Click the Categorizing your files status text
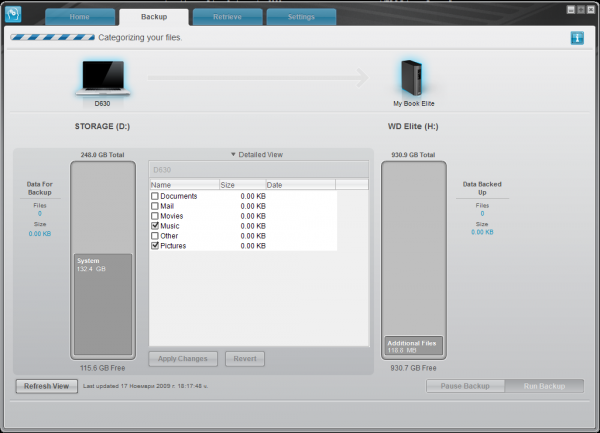This screenshot has width=600, height=433. [x=140, y=37]
